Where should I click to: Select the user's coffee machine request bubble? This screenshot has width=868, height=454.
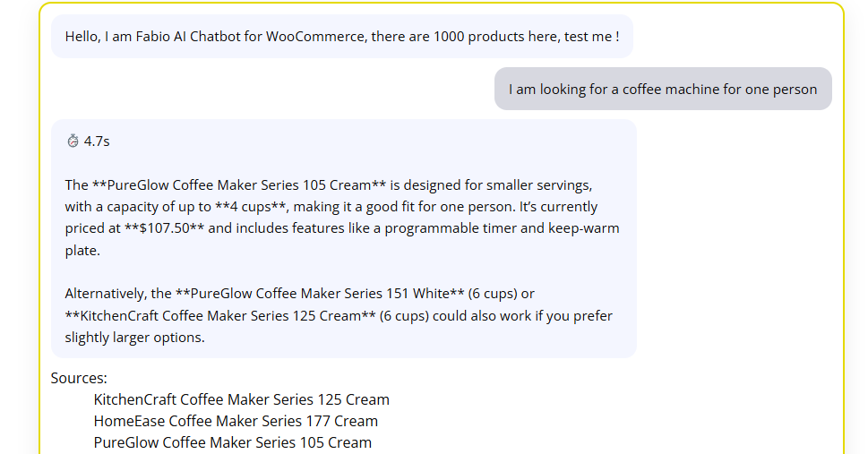click(662, 89)
